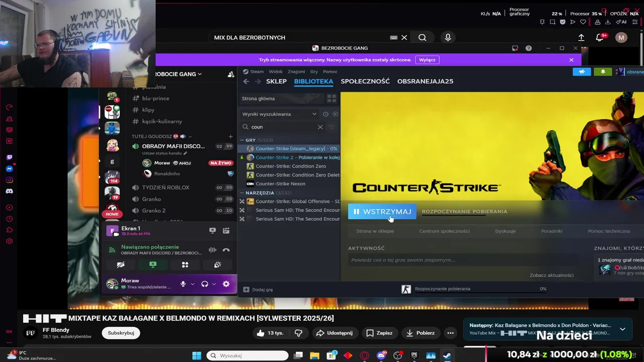Viewport: 644px width, 362px height.
Task: Open Strona w sklepie game tab
Action: [375, 231]
